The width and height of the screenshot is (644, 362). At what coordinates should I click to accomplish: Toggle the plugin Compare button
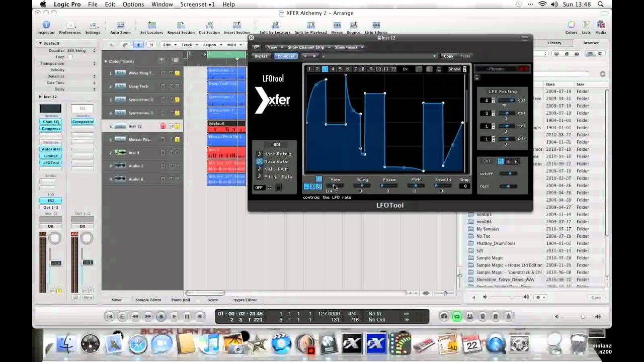[285, 56]
